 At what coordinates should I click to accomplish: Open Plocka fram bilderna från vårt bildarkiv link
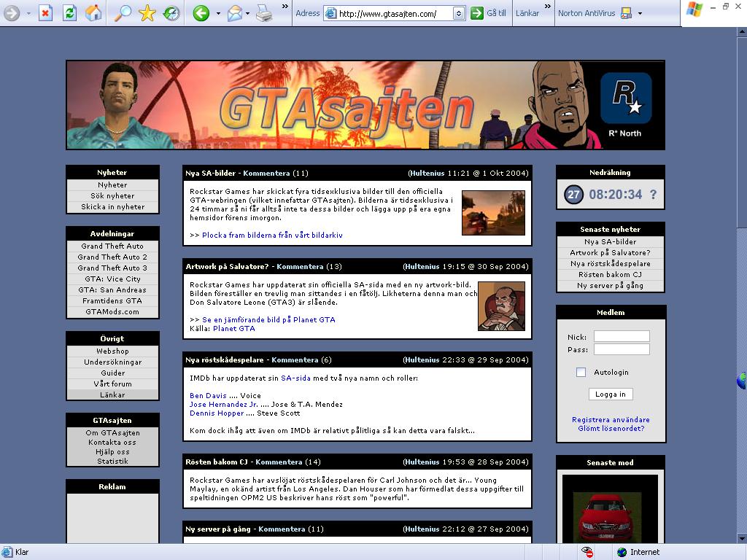point(272,235)
